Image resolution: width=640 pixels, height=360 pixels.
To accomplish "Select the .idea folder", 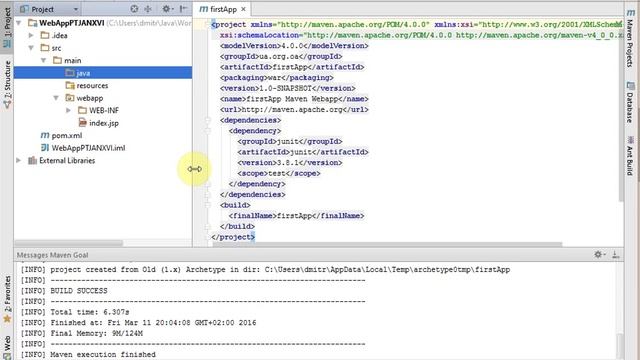I will click(60, 36).
